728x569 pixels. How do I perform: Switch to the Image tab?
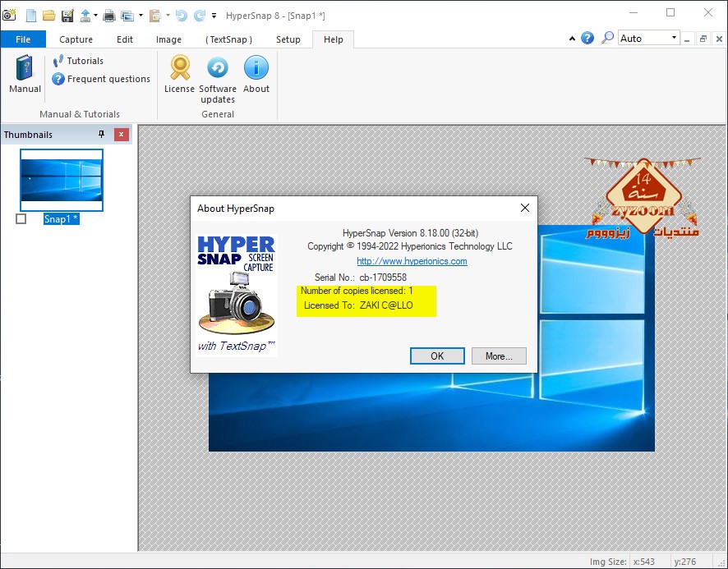coord(168,39)
